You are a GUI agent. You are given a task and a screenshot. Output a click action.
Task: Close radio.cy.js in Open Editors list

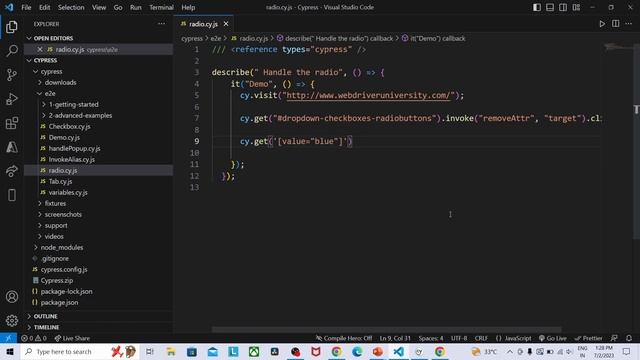click(x=40, y=49)
